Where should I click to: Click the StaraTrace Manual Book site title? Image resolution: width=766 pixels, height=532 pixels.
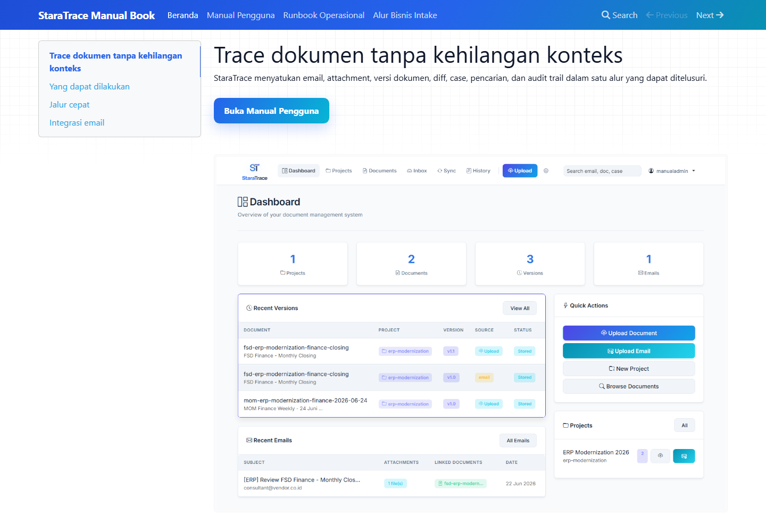point(96,15)
